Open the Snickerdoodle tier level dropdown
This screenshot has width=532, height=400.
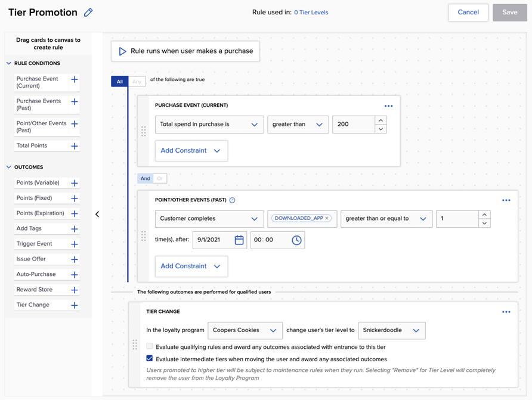[x=391, y=330]
